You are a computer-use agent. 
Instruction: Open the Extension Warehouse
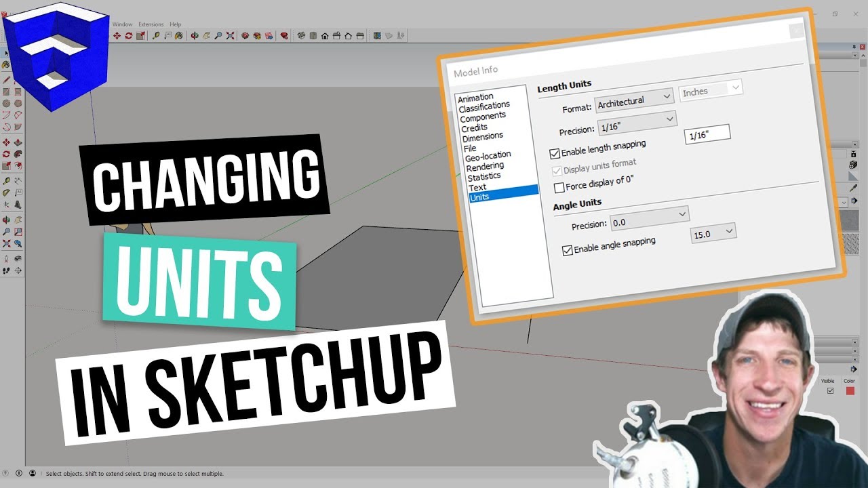coord(257,35)
